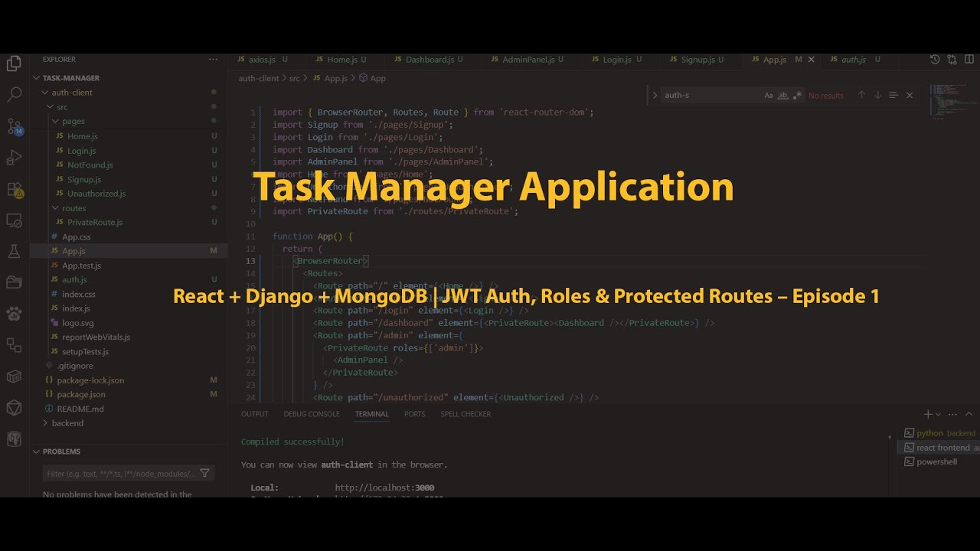Open the SPELL CHECKER panel tab

pyautogui.click(x=465, y=414)
